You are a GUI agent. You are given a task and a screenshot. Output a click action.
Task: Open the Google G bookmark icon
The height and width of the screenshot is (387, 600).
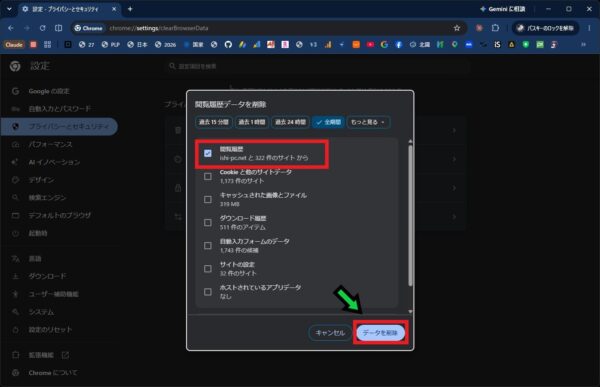pyautogui.click(x=384, y=45)
